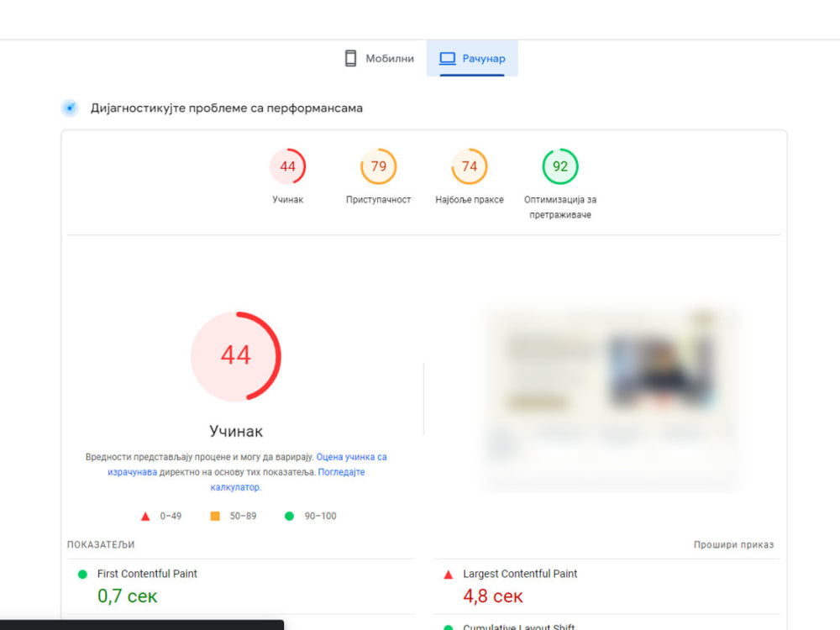840x630 pixels.
Task: Click the mobile phone icon
Action: pos(350,59)
